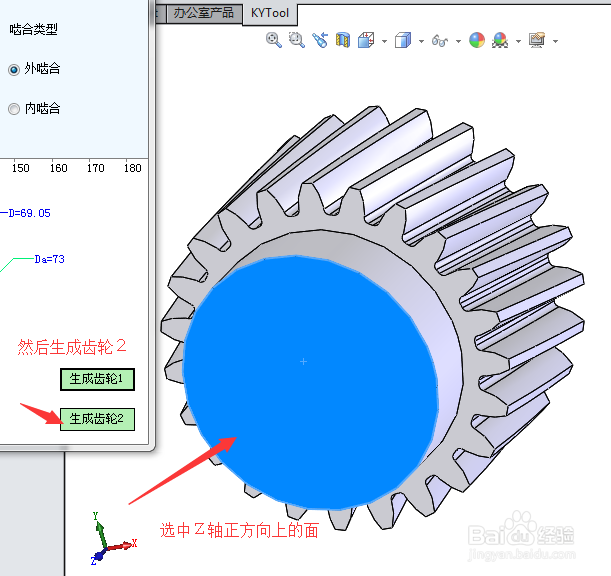The height and width of the screenshot is (576, 611).
Task: Open the View Orientation dropdown arrow
Action: click(384, 41)
